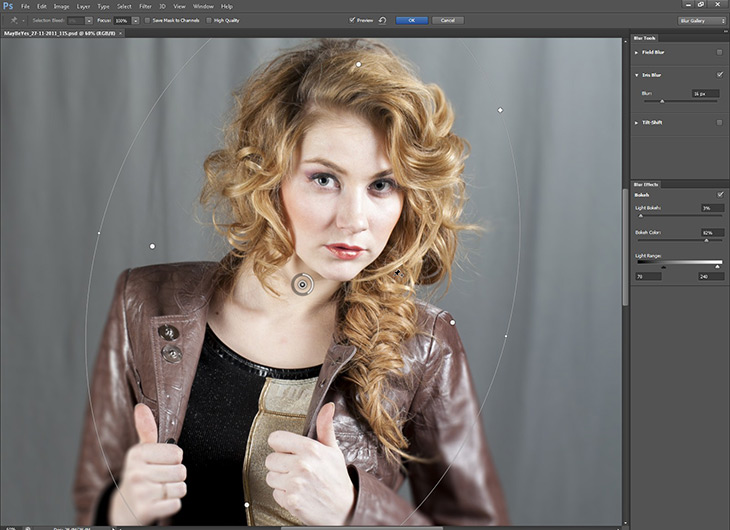Open the File menu
The image size is (730, 530).
pos(25,7)
